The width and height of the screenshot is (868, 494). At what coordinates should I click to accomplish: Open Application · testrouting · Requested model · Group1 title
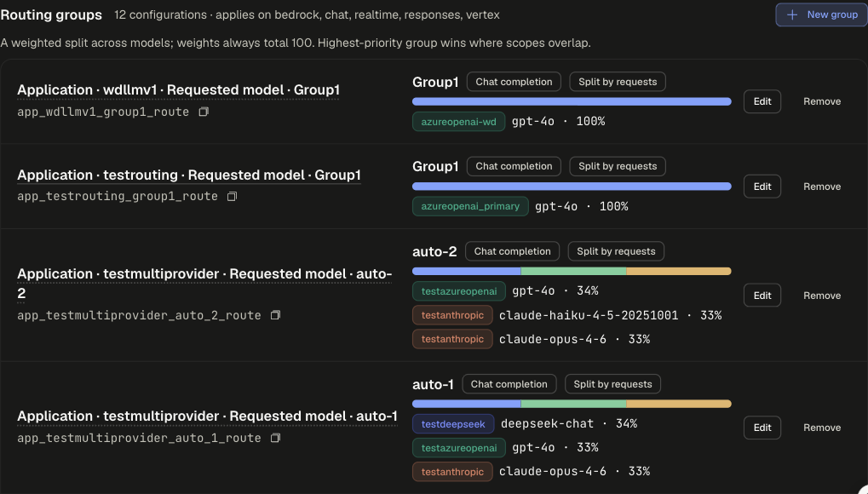(189, 175)
